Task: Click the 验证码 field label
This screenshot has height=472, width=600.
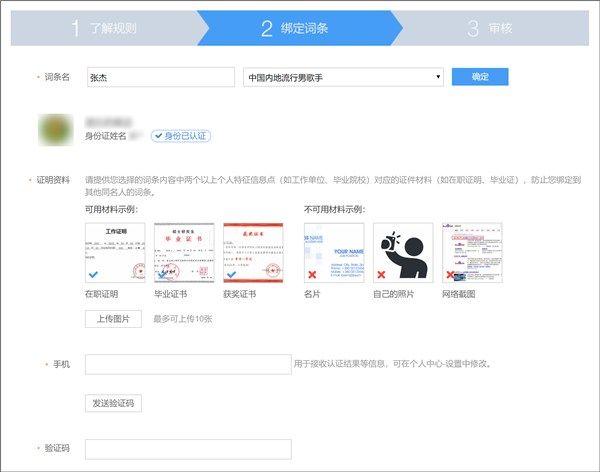Action: tap(57, 448)
